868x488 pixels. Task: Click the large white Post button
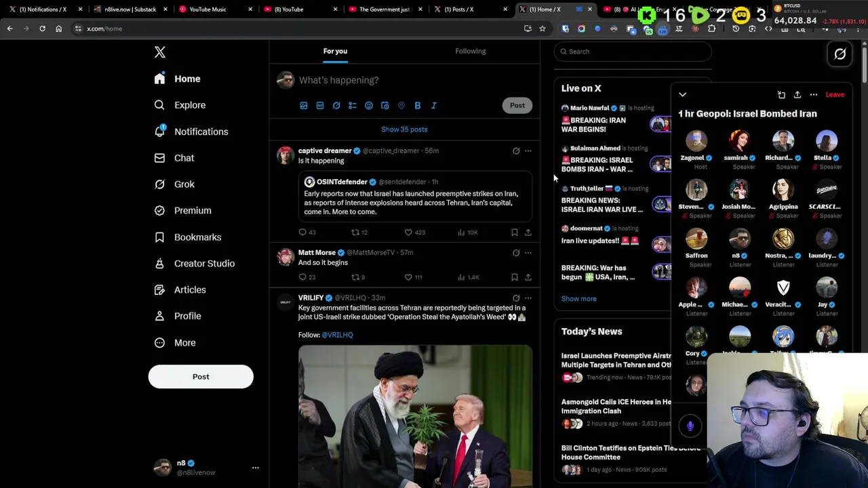pos(201,377)
